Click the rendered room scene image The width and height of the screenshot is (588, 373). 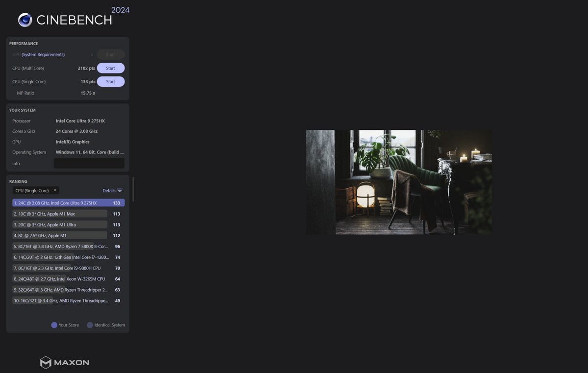(399, 182)
